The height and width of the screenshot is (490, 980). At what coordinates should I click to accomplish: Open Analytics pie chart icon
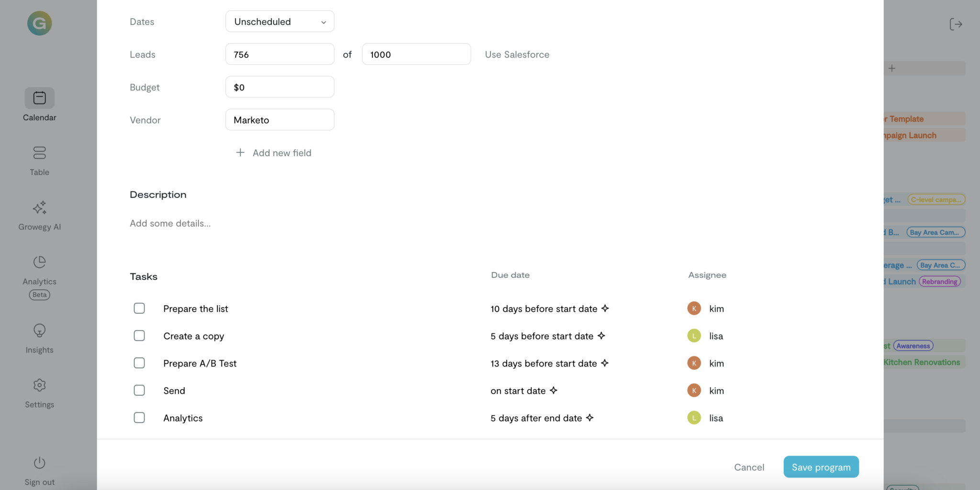pos(39,262)
